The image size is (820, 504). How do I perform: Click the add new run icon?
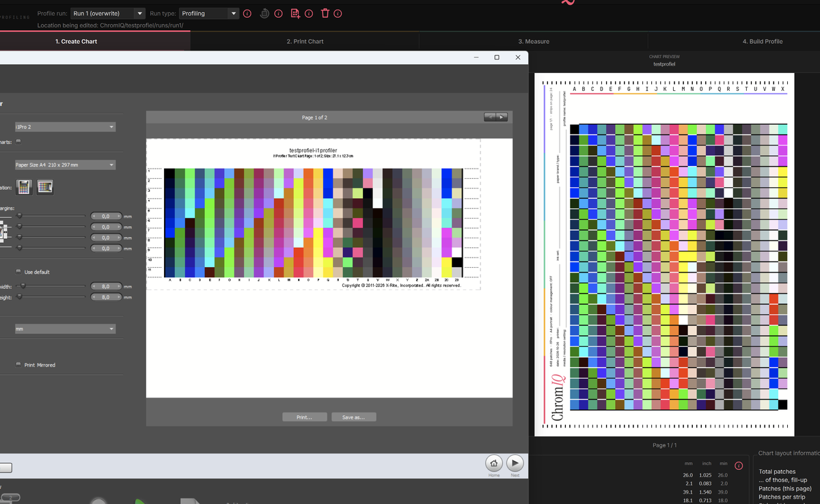(x=295, y=14)
